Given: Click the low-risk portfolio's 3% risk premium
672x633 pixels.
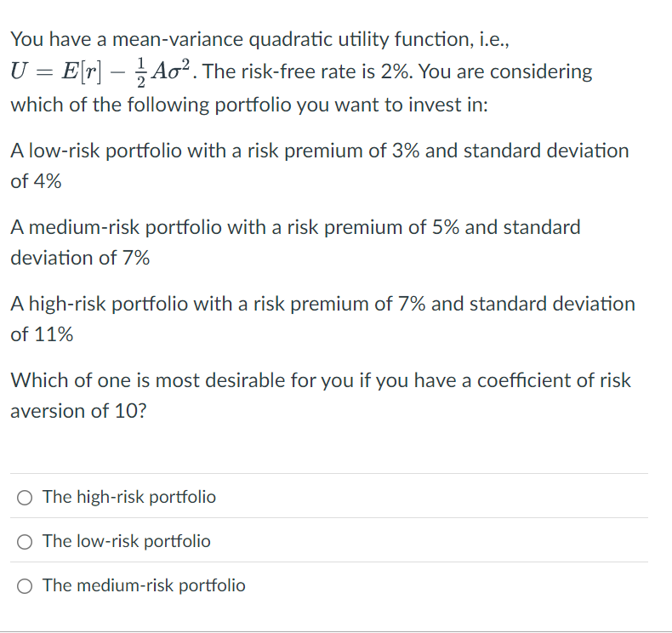Looking at the screenshot, I should click(x=406, y=151).
